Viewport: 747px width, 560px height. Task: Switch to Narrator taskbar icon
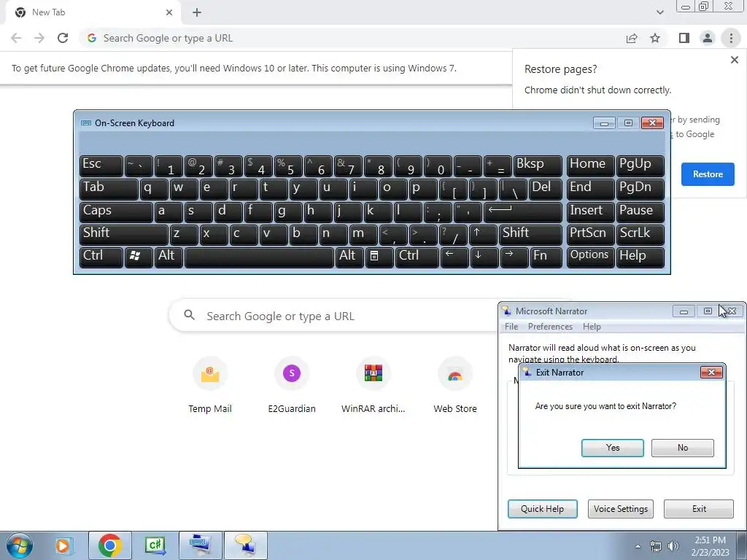pyautogui.click(x=246, y=545)
